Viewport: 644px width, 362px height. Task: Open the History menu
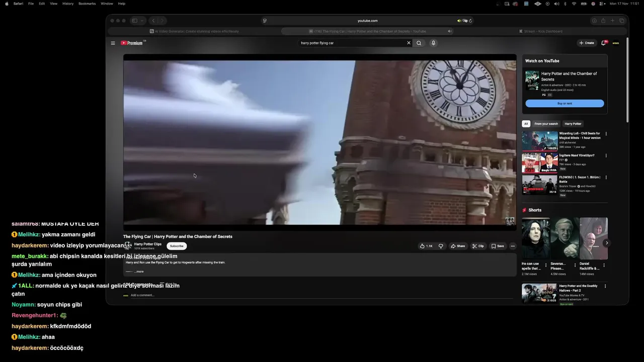[68, 4]
